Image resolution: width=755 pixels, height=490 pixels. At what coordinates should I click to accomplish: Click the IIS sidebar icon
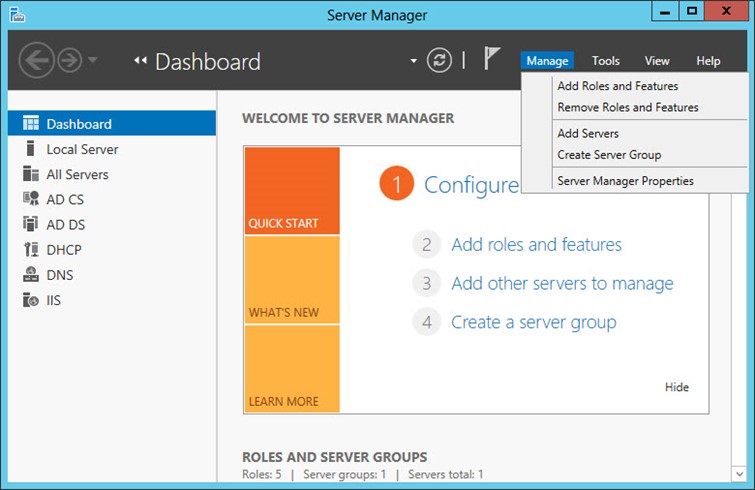pyautogui.click(x=31, y=300)
